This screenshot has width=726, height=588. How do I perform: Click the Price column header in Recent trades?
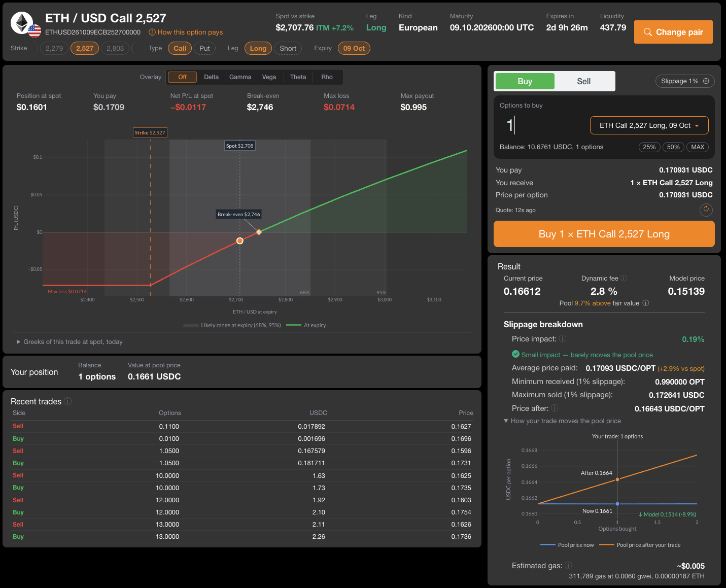(x=466, y=413)
